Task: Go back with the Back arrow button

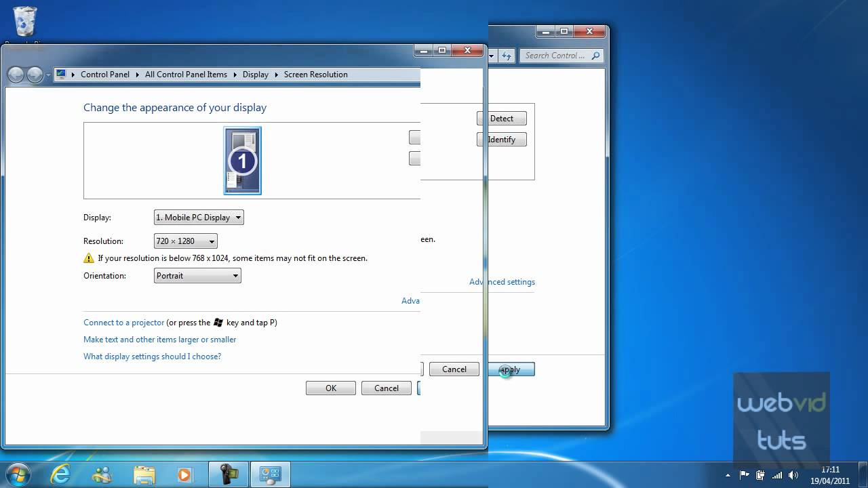Action: (x=16, y=75)
